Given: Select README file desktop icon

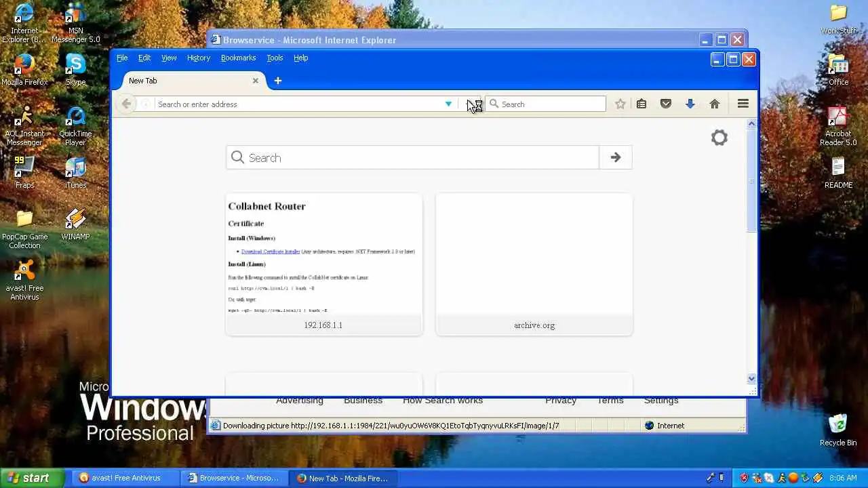Looking at the screenshot, I should click(839, 173).
